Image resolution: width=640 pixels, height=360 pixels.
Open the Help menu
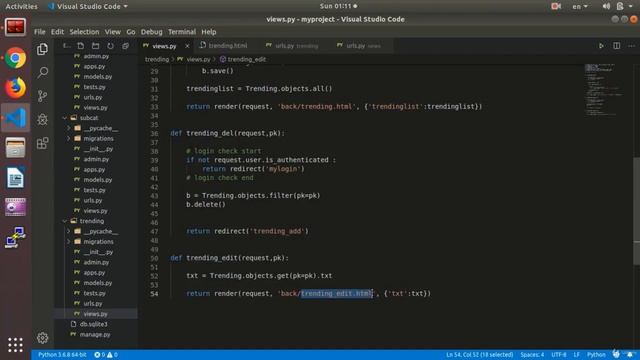click(209, 32)
